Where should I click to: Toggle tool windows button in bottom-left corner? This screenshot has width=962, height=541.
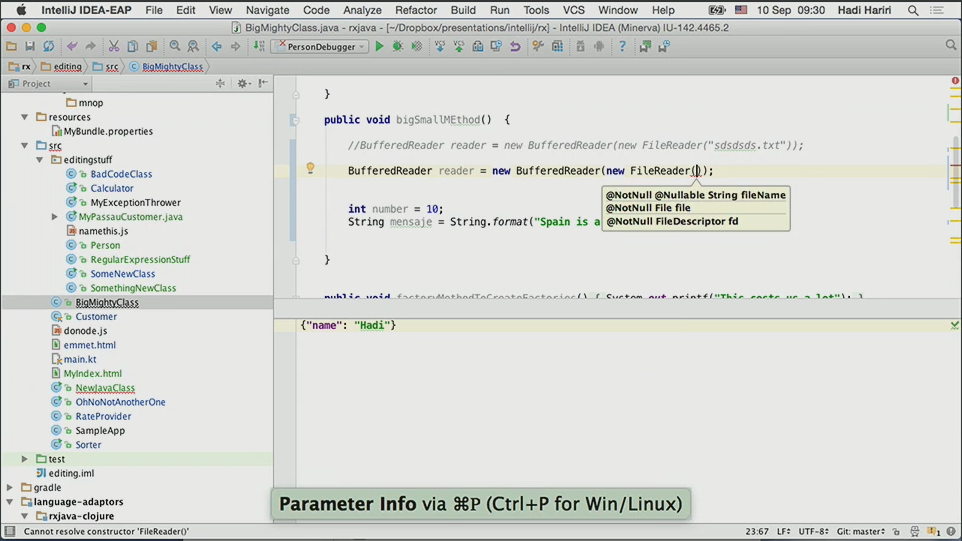pyautogui.click(x=9, y=532)
